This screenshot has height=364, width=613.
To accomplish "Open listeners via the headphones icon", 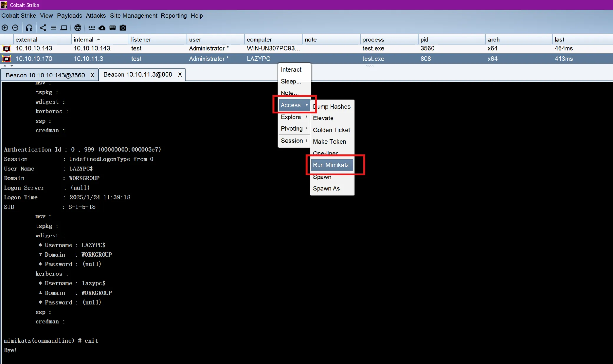I will (29, 28).
